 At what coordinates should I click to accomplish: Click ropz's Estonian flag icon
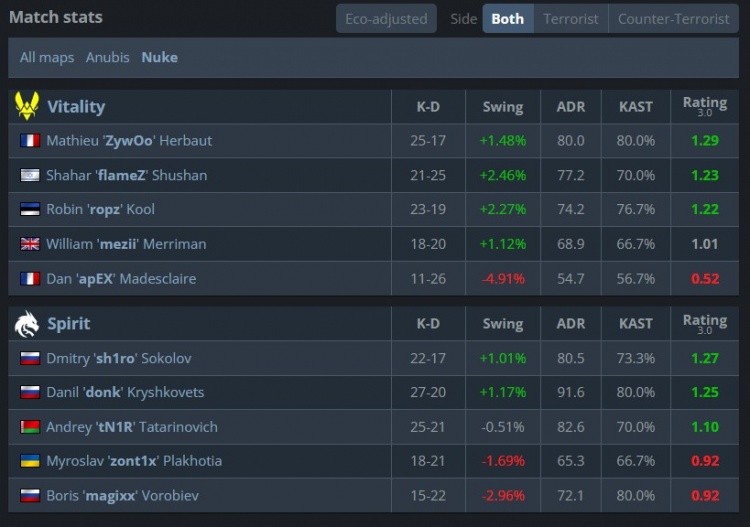coord(30,209)
